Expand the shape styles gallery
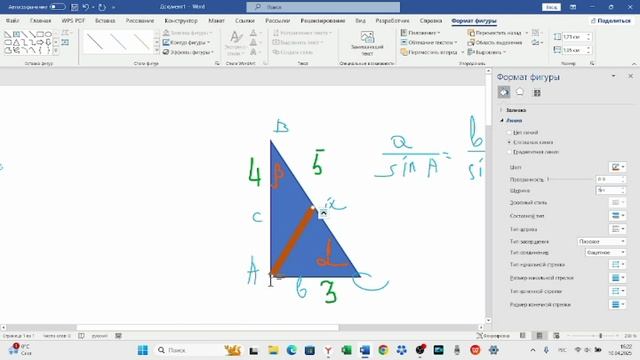 [x=156, y=51]
